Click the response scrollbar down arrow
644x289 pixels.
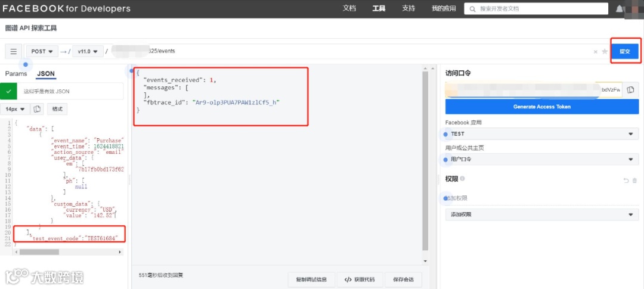(426, 261)
